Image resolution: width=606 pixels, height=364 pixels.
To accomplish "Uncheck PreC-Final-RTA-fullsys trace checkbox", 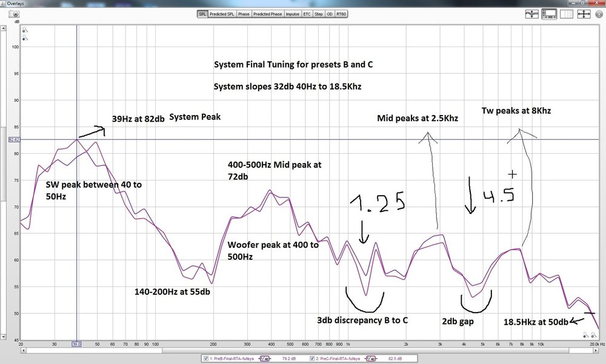I will coord(312,359).
